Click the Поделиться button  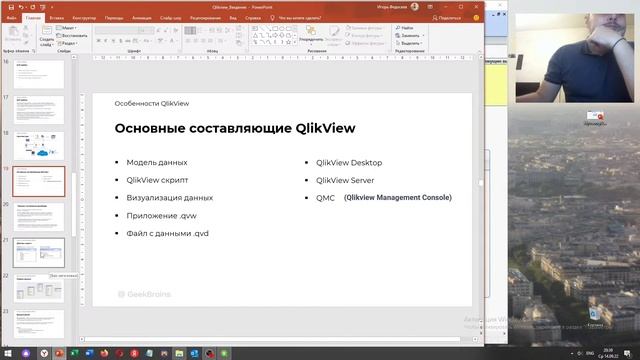click(447, 18)
